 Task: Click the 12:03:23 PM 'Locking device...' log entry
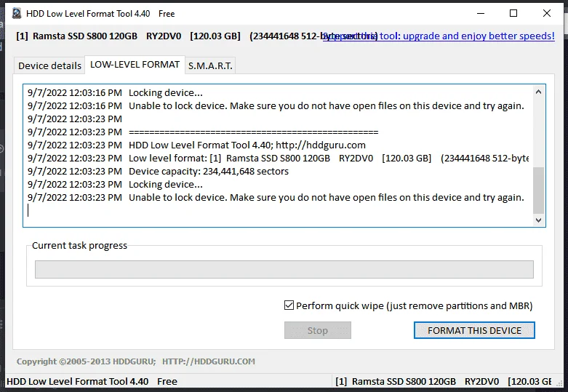click(x=115, y=185)
